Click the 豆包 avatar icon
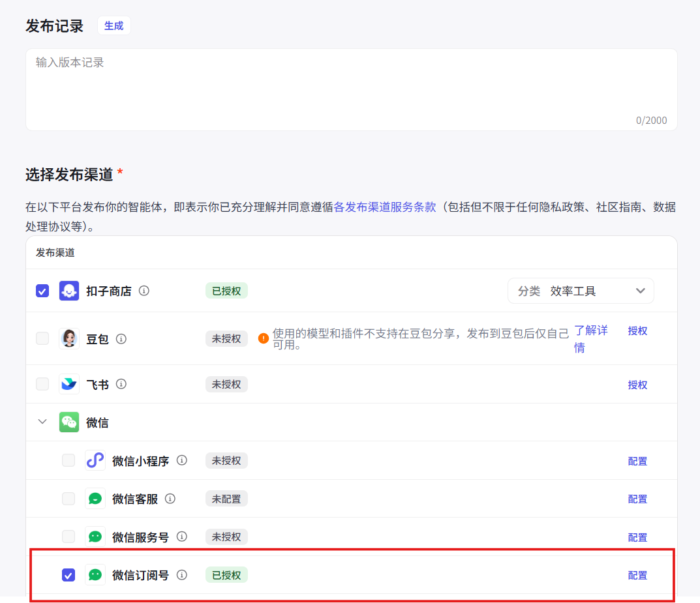 (69, 338)
